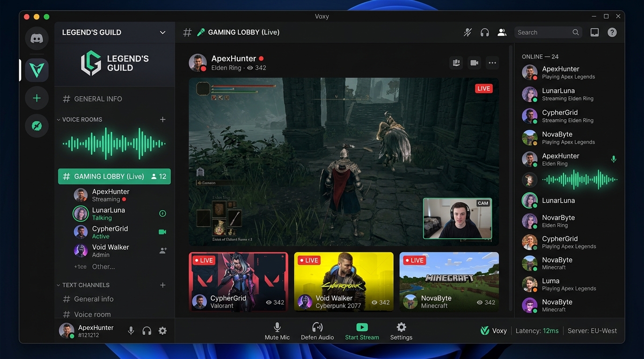
Task: Open the help question mark icon
Action: (612, 32)
